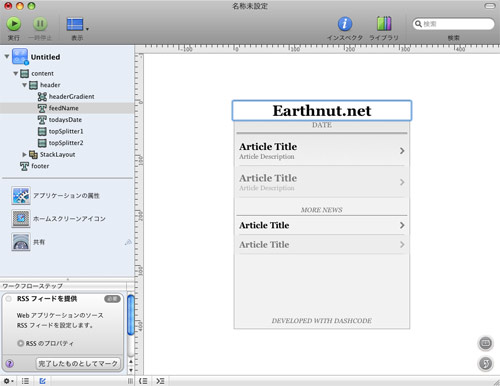Toggle the workflow steps pencil icon
The width and height of the screenshot is (500, 386).
point(43,381)
